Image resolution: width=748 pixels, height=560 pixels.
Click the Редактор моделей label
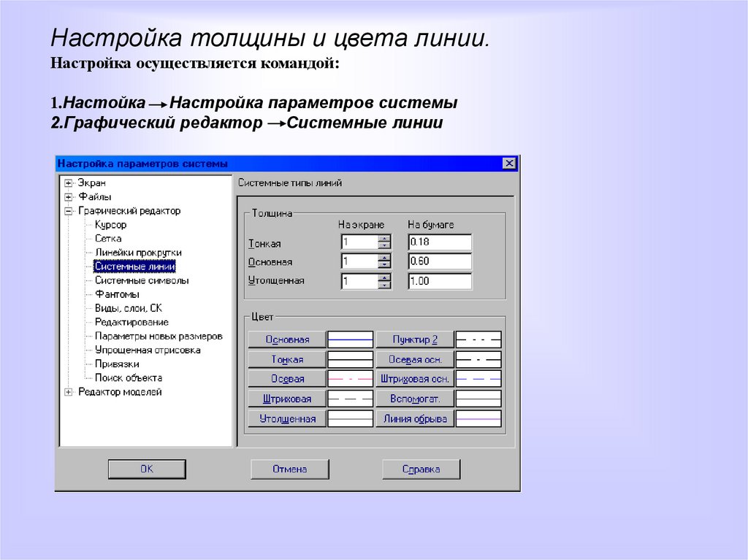point(120,391)
